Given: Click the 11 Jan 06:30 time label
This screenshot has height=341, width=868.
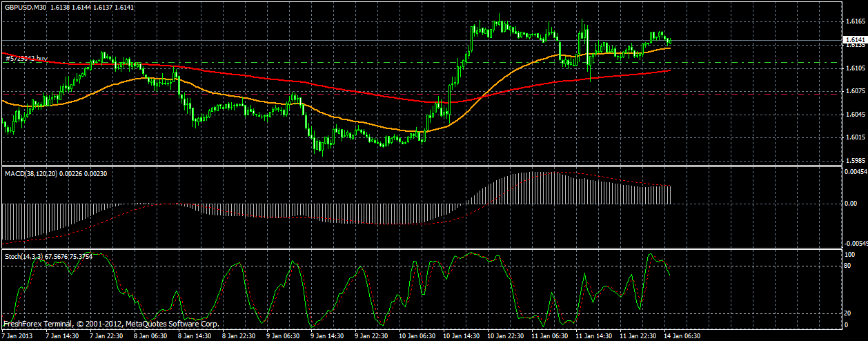Looking at the screenshot, I should point(551,335).
